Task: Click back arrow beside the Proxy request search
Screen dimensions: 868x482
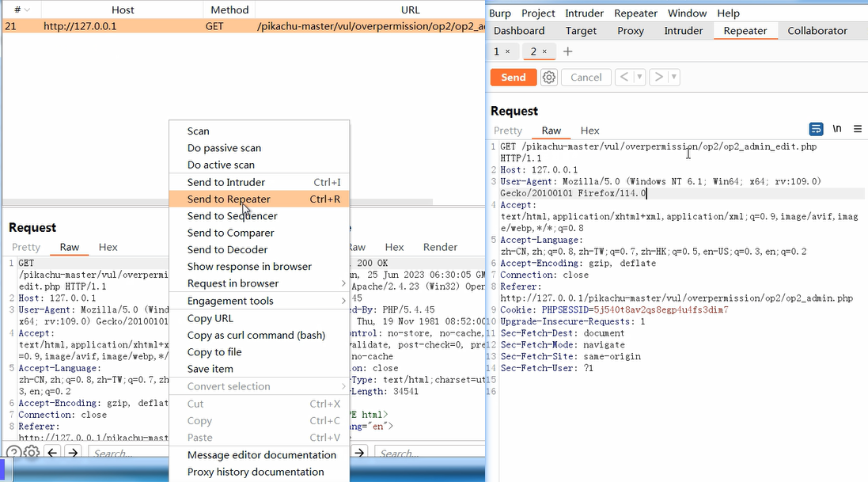Action: click(x=52, y=453)
